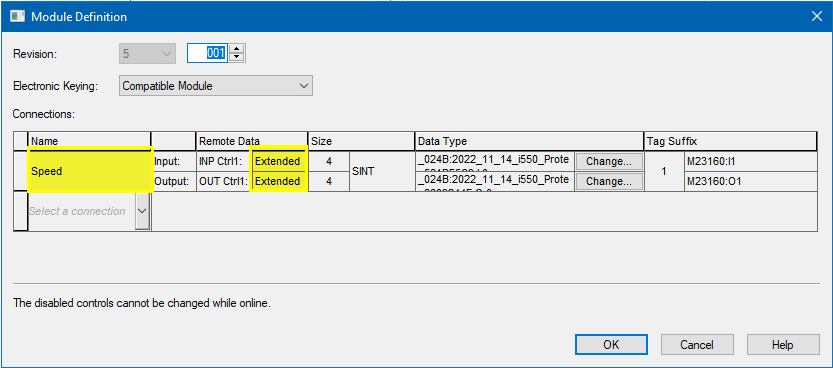
Task: Click the Cancel button
Action: tap(696, 345)
